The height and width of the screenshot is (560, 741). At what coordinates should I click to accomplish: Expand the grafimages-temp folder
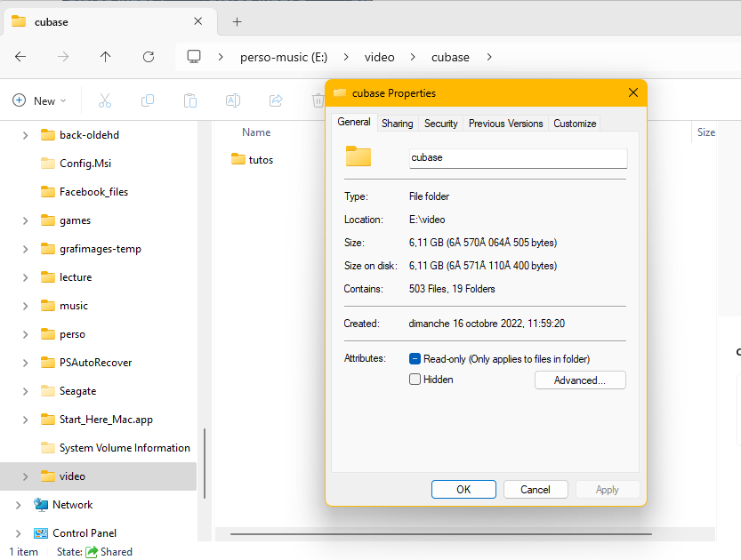[x=26, y=249]
